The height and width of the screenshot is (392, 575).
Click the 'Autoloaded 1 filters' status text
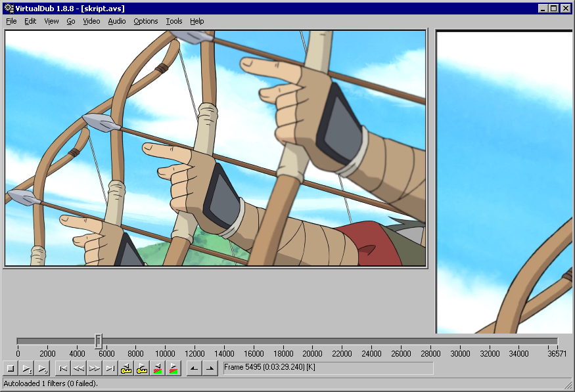[51, 383]
